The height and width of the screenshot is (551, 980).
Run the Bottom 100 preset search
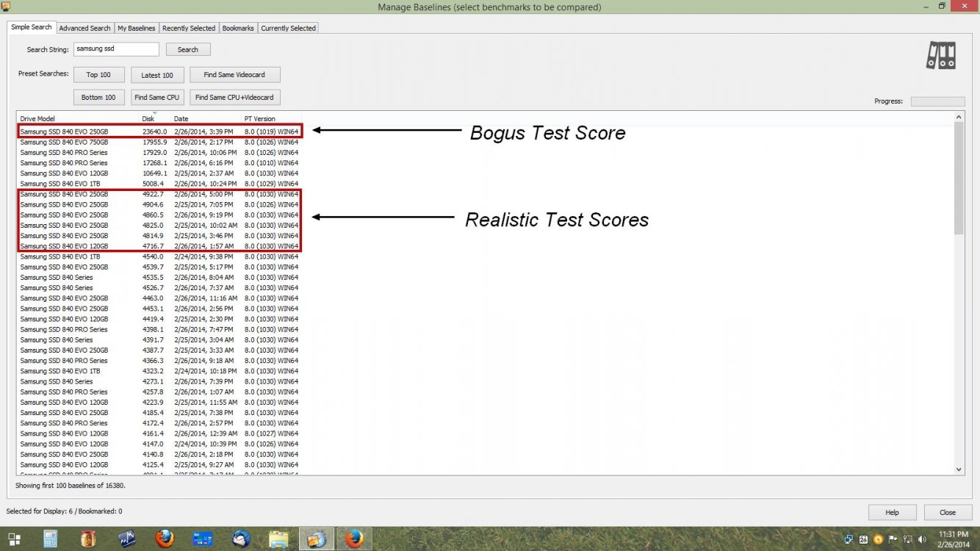(98, 97)
